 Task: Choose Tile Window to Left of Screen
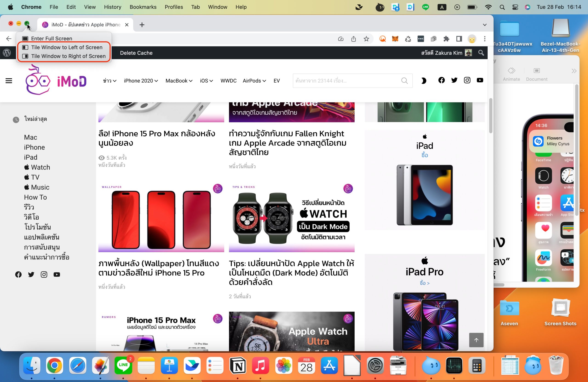(x=66, y=47)
